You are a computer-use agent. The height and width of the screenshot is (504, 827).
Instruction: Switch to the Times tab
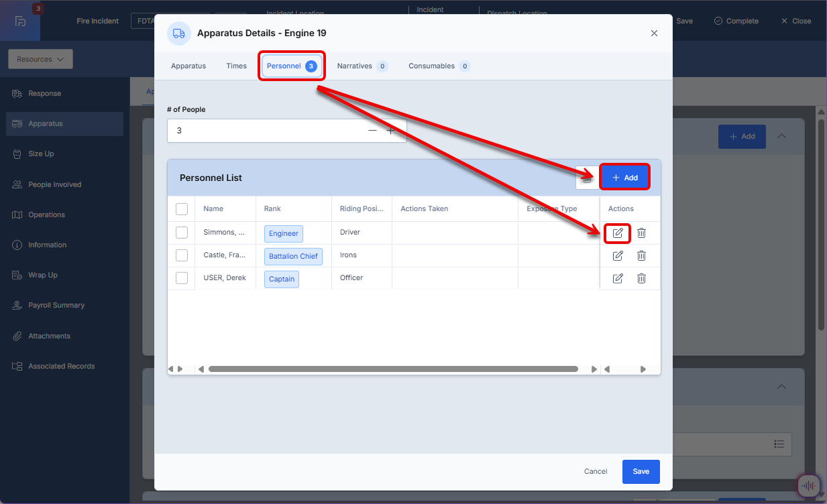tap(237, 66)
